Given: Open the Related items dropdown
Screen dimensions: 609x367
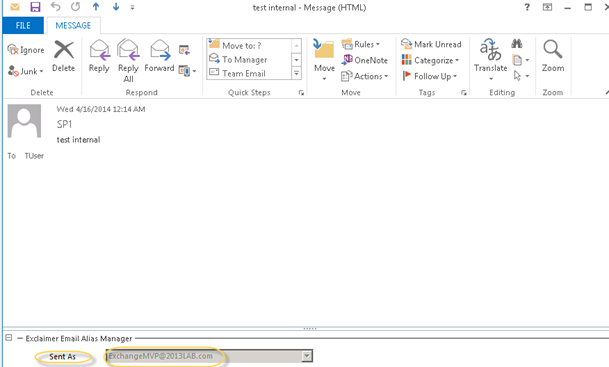Looking at the screenshot, I should [x=521, y=60].
